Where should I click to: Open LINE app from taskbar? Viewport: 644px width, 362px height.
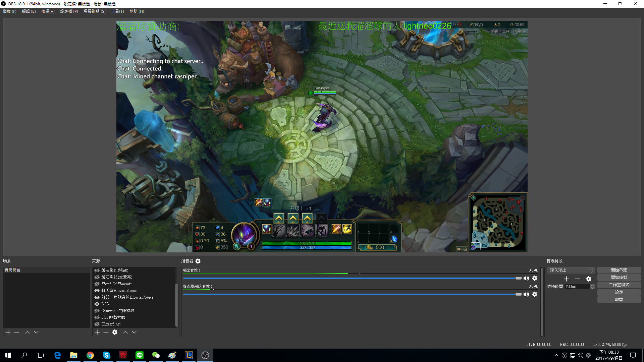click(140, 355)
